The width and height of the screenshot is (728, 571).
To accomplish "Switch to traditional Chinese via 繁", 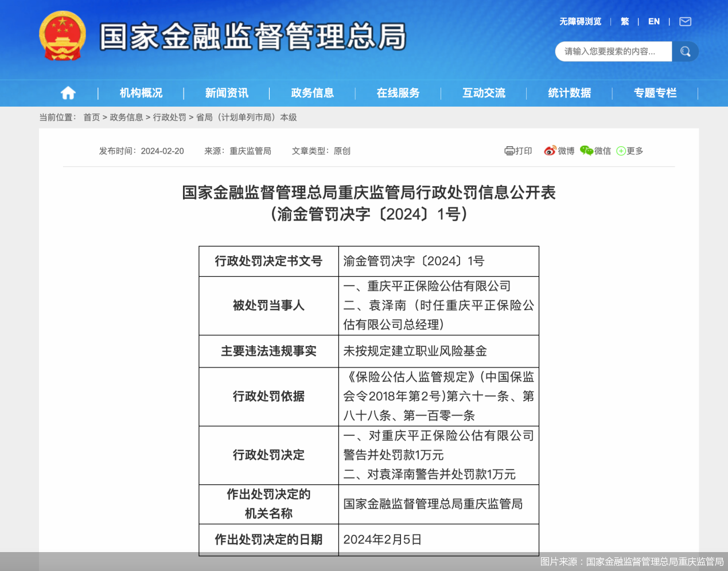I will point(624,21).
